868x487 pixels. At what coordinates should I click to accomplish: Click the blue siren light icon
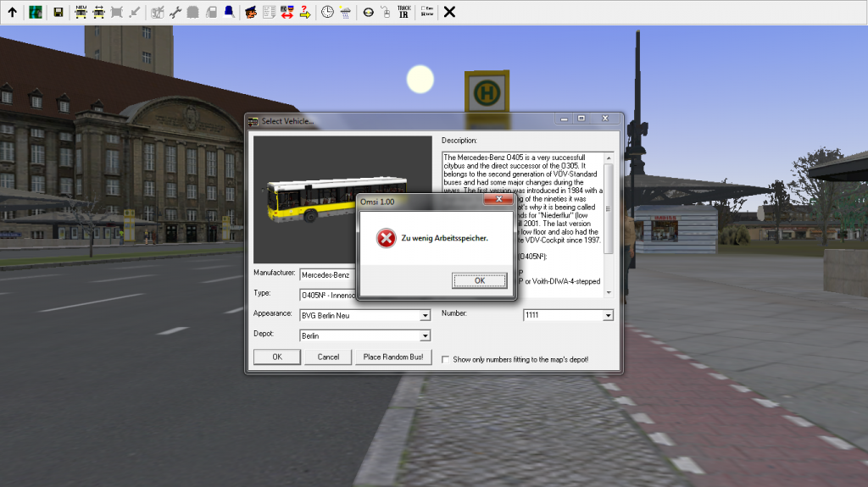tap(229, 12)
